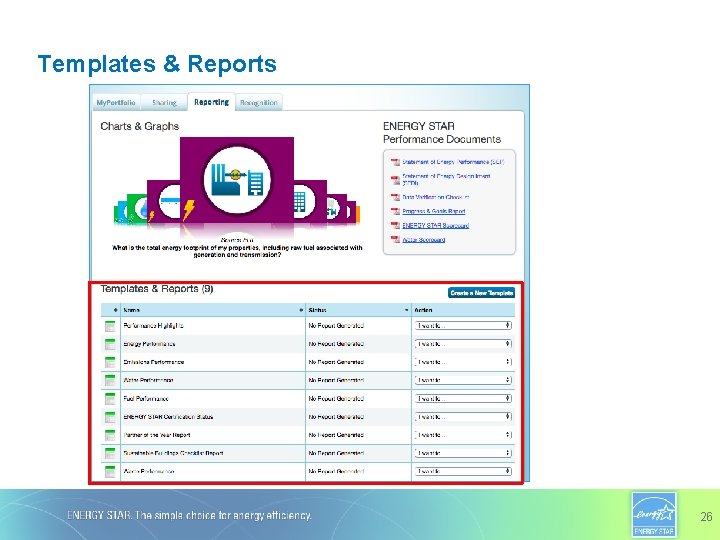Viewport: 720px width, 540px height.
Task: Go to the Recognition tab
Action: pyautogui.click(x=259, y=102)
